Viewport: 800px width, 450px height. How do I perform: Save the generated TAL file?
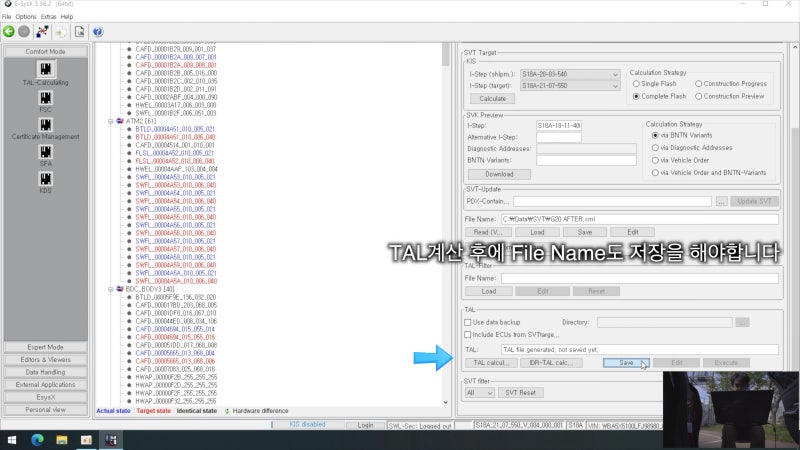[626, 363]
